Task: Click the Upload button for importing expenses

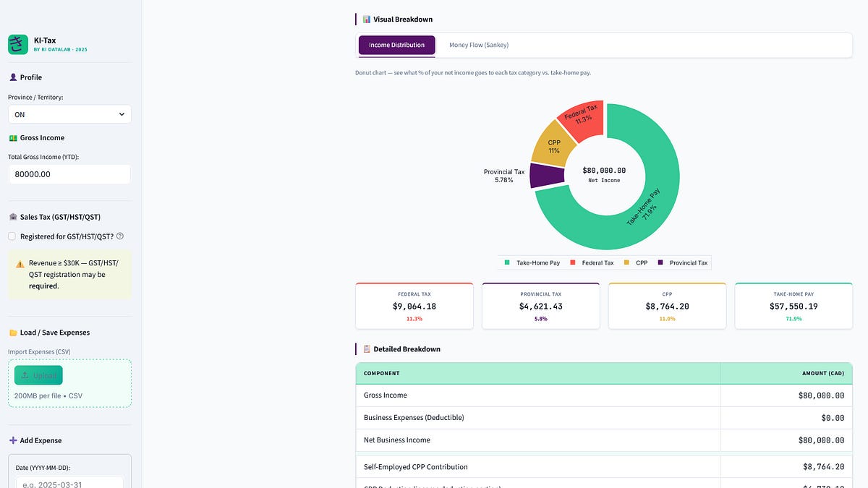Action: click(x=38, y=375)
